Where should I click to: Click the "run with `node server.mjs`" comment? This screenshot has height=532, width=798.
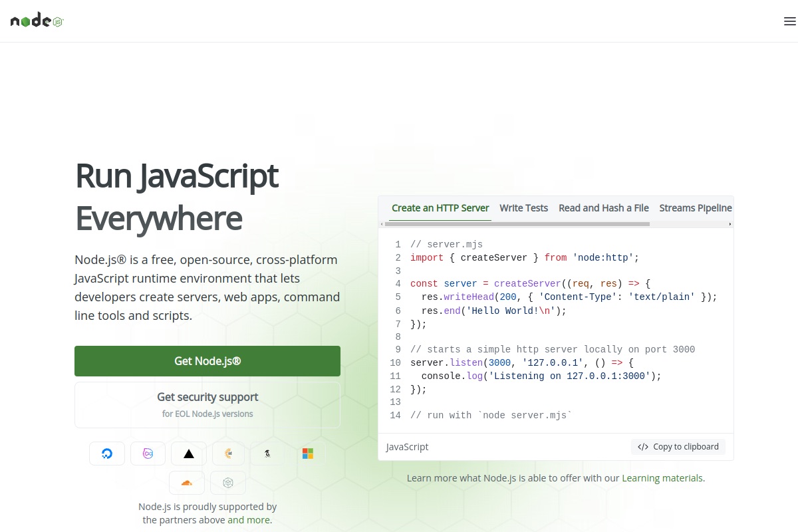click(x=491, y=416)
